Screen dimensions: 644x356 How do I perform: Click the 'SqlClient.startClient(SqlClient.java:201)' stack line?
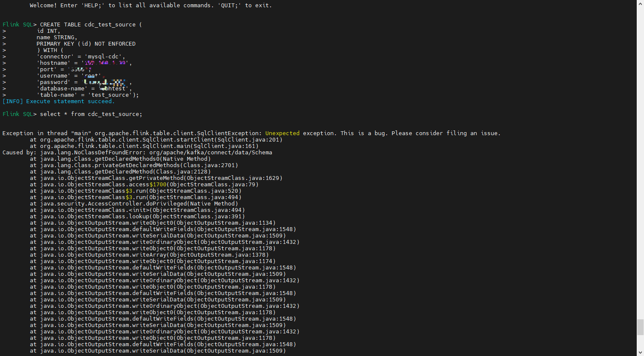pos(156,140)
